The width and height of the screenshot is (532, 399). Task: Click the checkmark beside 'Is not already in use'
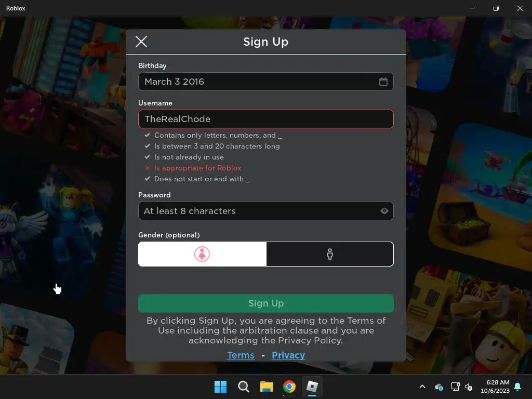pos(147,157)
